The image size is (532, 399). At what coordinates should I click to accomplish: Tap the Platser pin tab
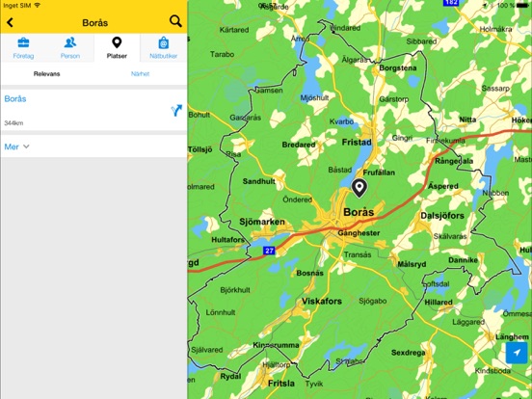point(117,48)
